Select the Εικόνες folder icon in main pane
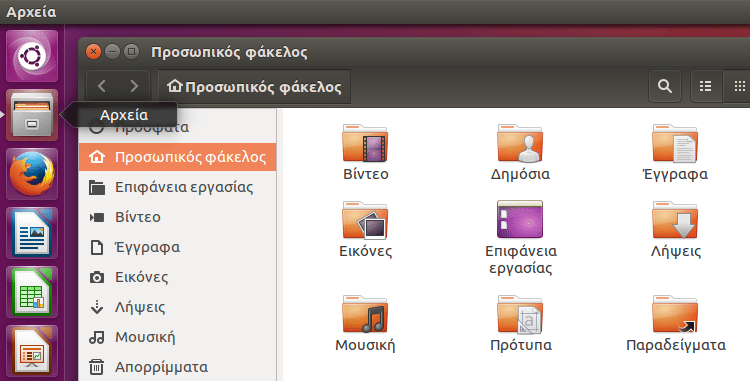750x381 pixels. tap(365, 220)
